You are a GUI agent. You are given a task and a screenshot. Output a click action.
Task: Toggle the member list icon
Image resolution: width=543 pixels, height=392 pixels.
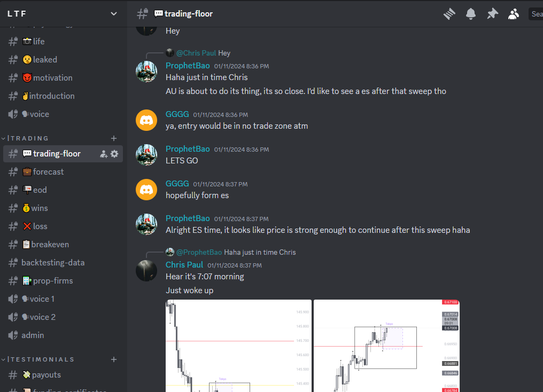(514, 14)
